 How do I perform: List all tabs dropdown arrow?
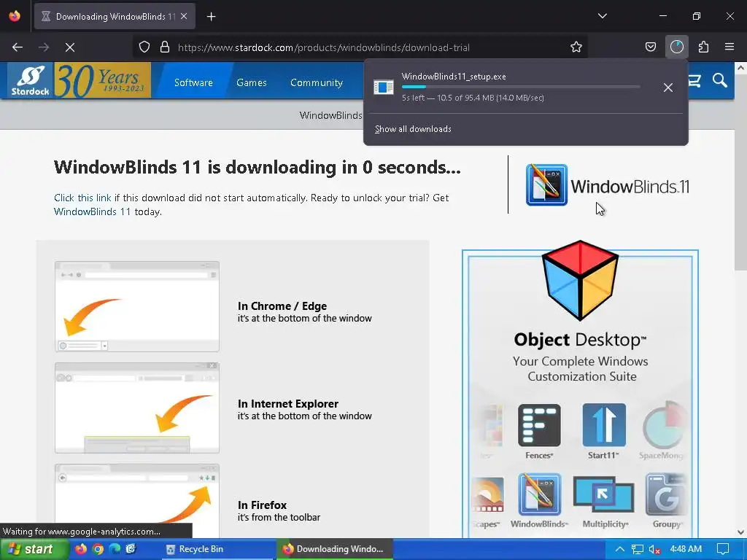602,16
